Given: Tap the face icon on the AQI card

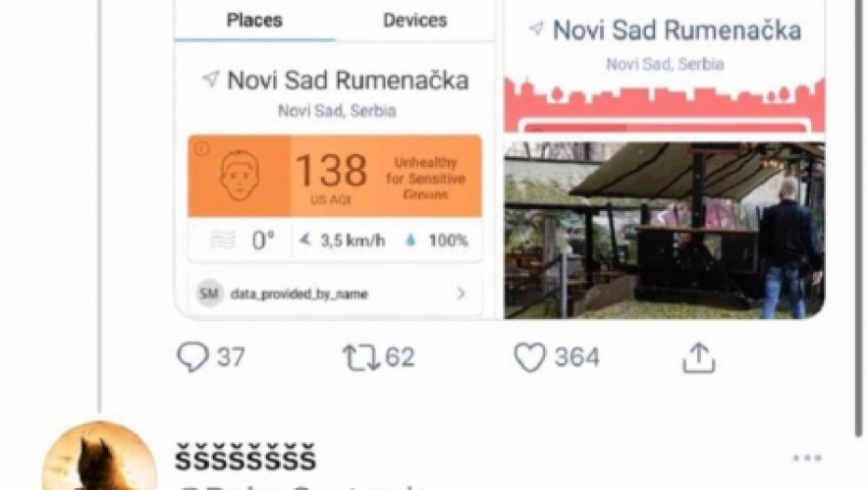Looking at the screenshot, I should click(239, 175).
